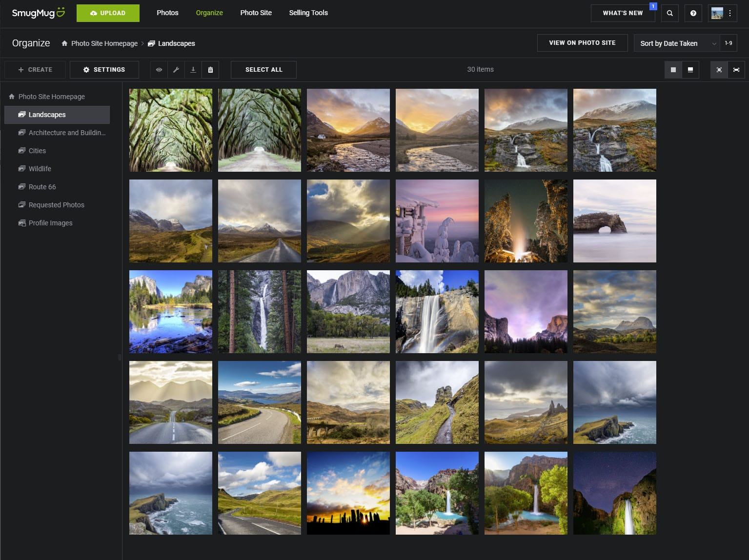This screenshot has height=560, width=749.
Task: Enable the thumbnails-with-details view mode
Action: click(x=690, y=69)
